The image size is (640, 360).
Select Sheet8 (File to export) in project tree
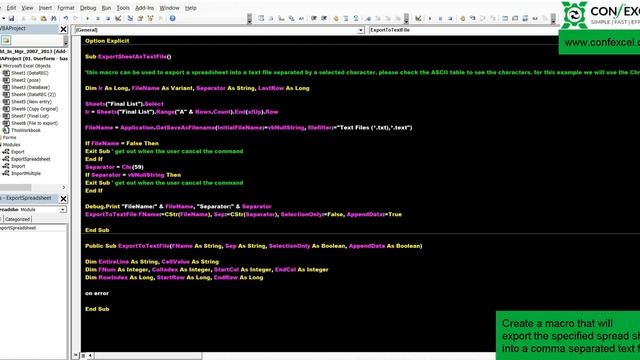point(34,123)
